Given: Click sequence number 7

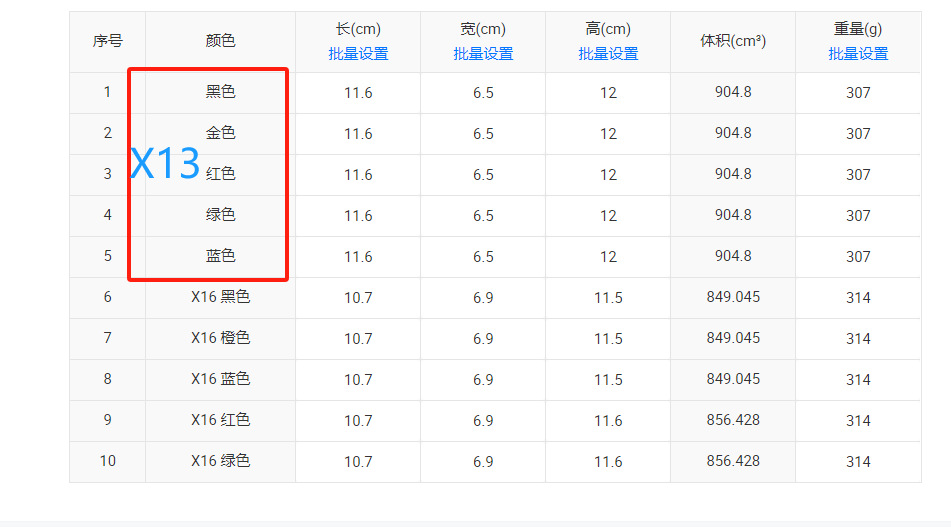Looking at the screenshot, I should 107,338.
